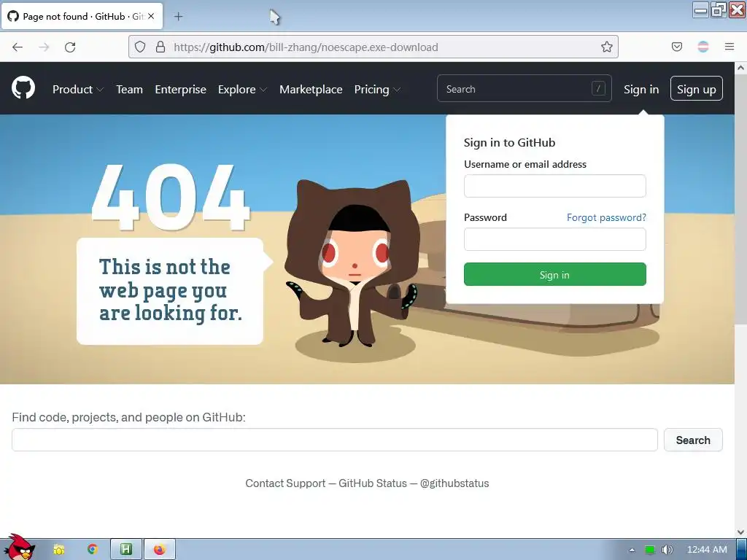Focus the 'Find code, projects' search field
747x560 pixels.
[334, 440]
